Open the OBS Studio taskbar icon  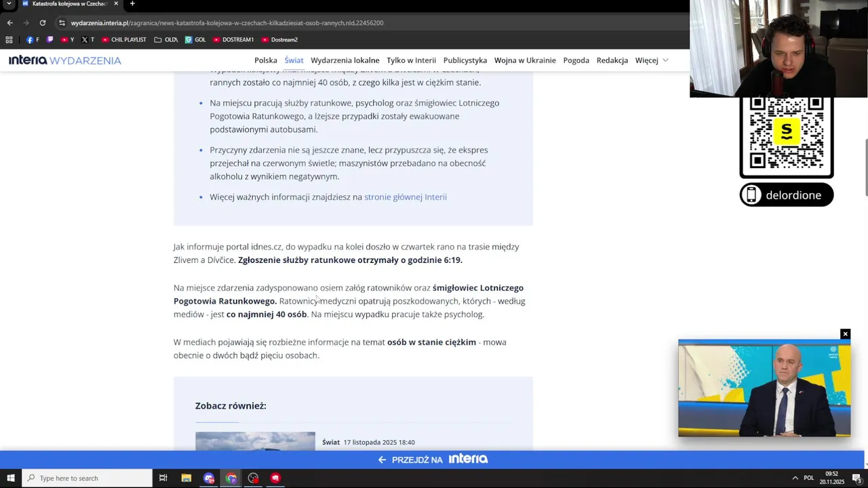click(254, 479)
